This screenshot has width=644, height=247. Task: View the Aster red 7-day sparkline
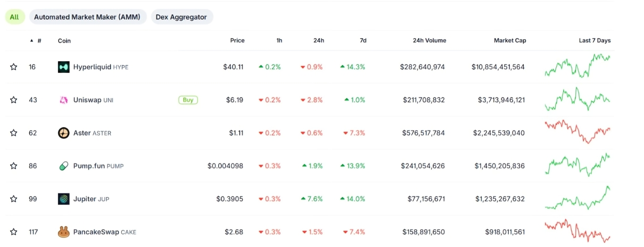(577, 132)
